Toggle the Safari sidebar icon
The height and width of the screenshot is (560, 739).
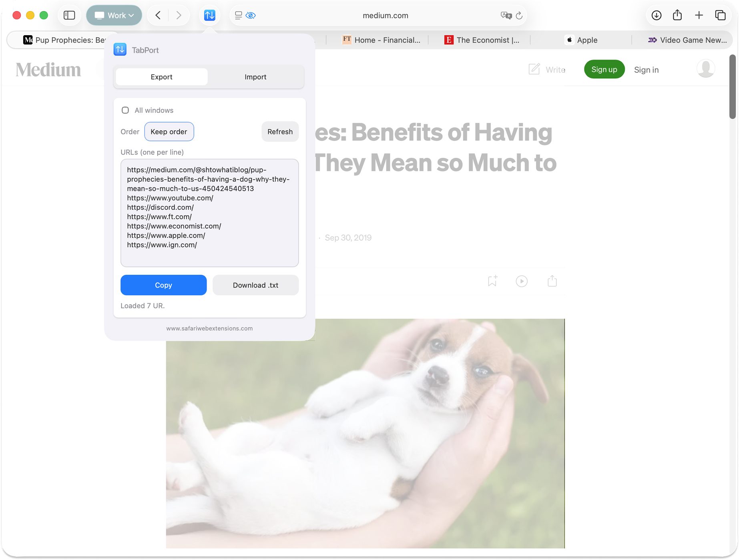click(x=69, y=15)
